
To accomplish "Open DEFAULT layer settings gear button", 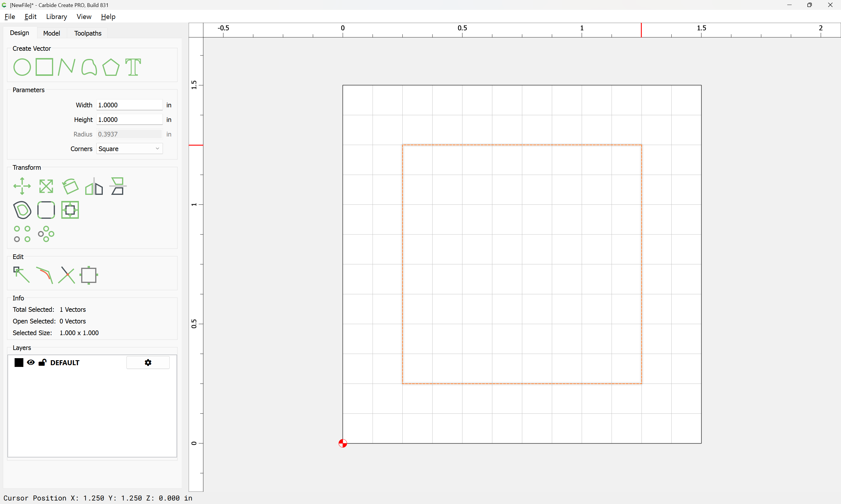I will (x=148, y=362).
